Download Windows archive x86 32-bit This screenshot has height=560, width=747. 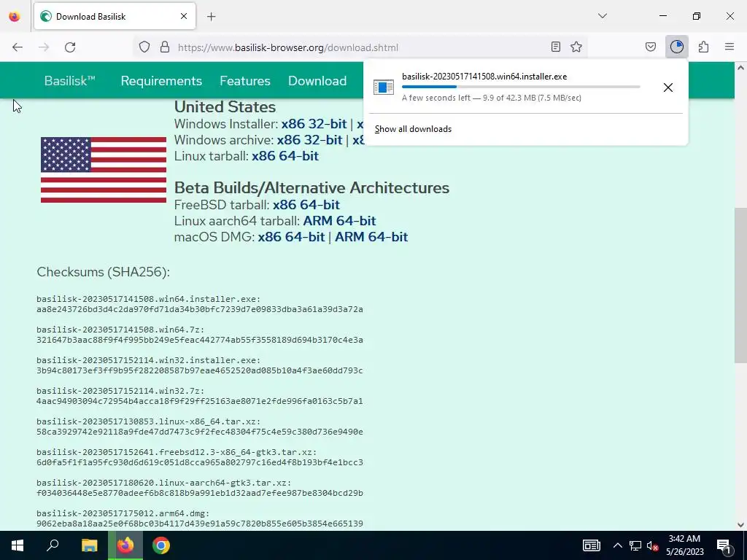click(309, 140)
